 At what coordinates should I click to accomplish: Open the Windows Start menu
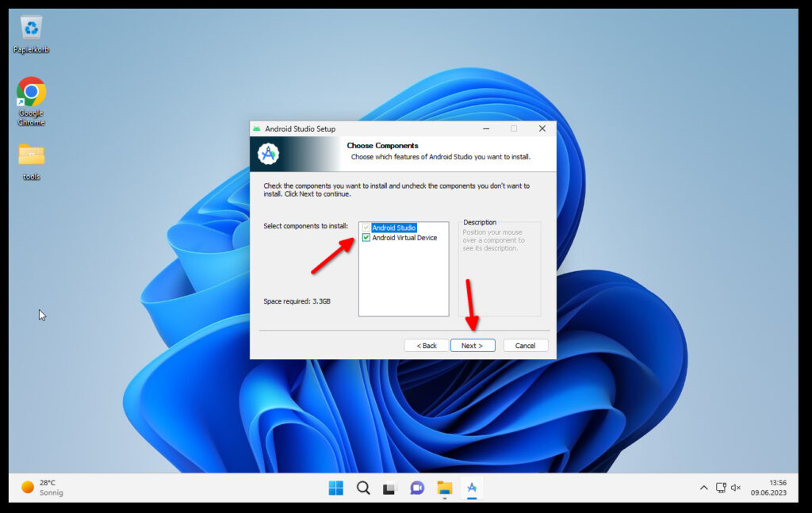point(335,488)
